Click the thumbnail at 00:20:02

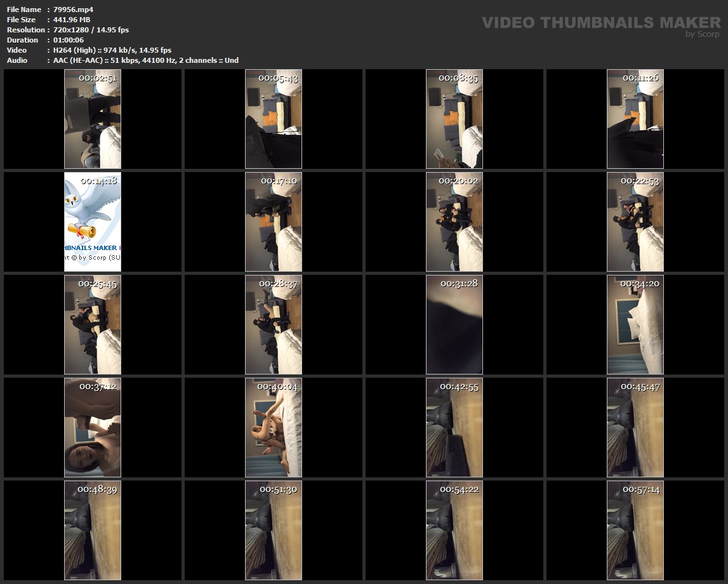click(x=454, y=222)
